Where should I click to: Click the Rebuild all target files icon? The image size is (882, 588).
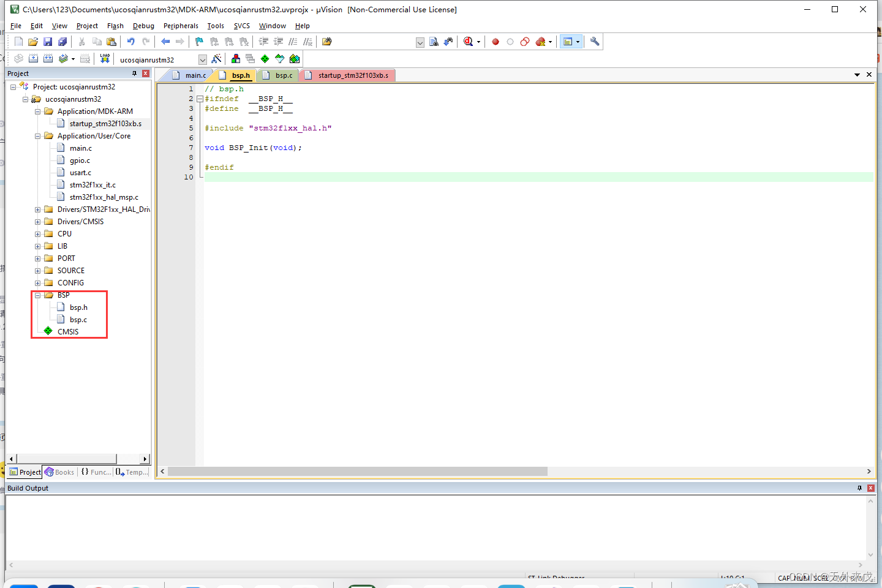pyautogui.click(x=48, y=59)
